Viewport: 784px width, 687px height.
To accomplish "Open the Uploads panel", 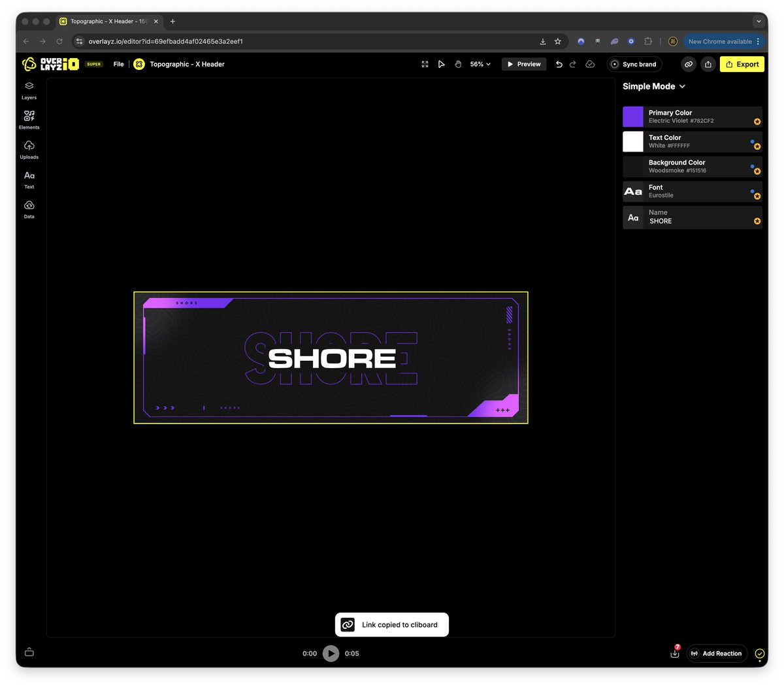I will (29, 150).
